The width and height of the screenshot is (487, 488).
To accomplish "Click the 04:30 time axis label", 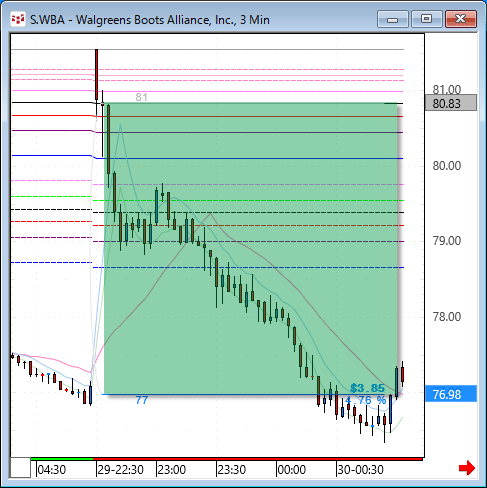I will (52, 470).
